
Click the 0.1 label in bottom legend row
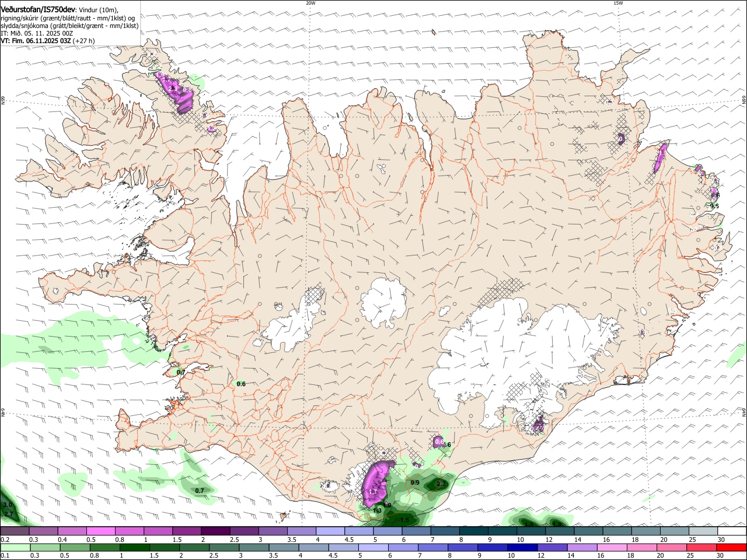point(5,556)
